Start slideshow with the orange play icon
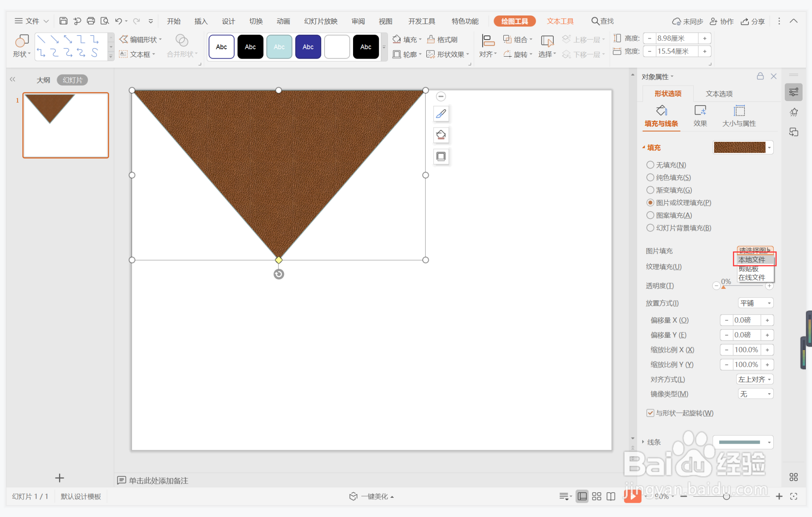Image resolution: width=812 pixels, height=517 pixels. [632, 496]
